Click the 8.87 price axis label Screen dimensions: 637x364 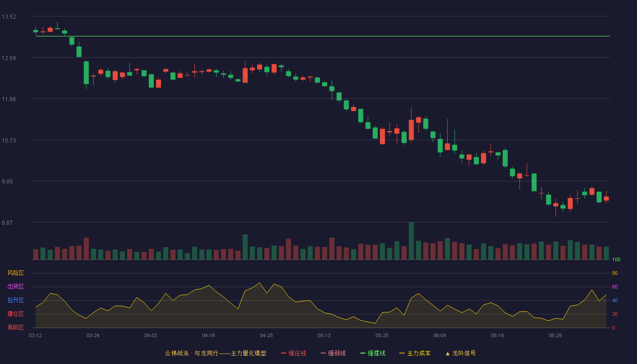pos(9,223)
